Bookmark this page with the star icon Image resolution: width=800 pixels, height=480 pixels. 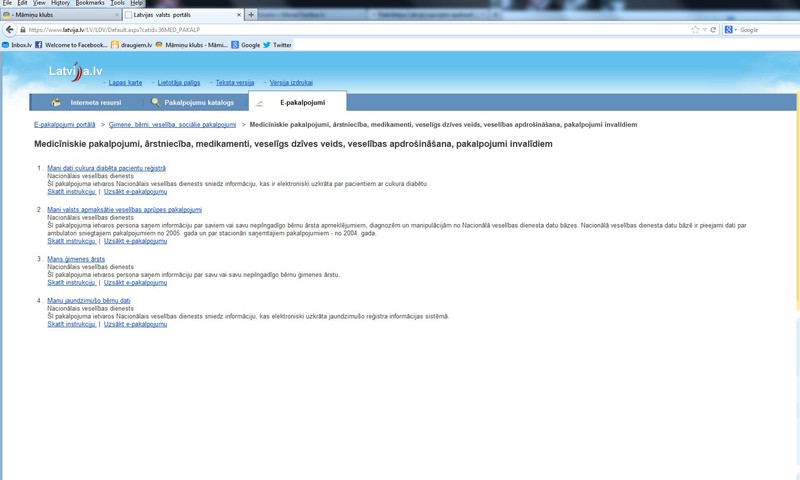tap(695, 30)
